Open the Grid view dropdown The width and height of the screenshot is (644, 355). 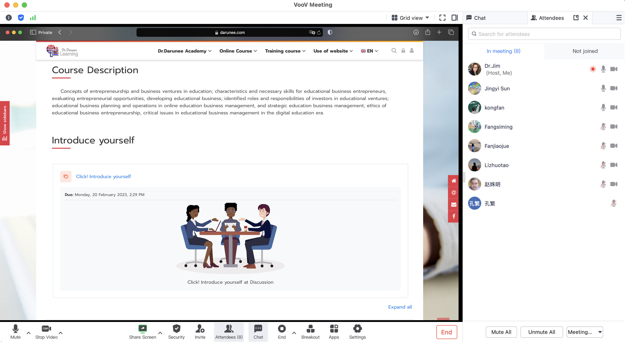coord(410,18)
